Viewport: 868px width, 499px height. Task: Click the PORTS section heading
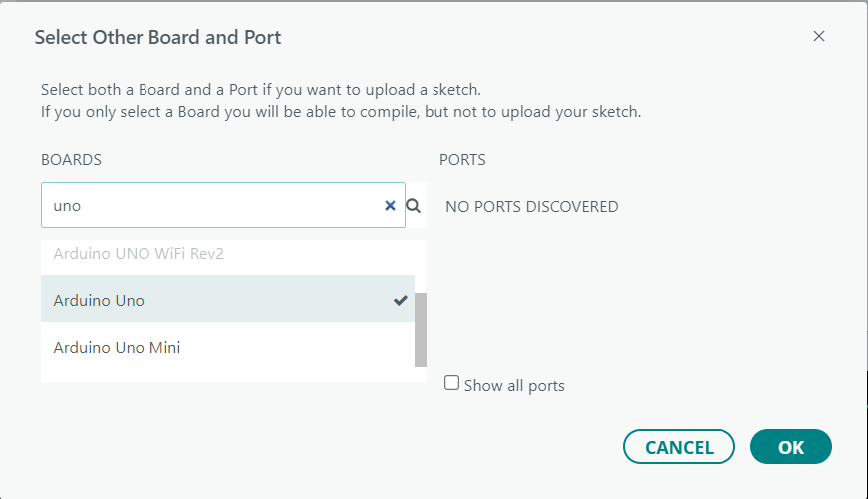[x=462, y=160]
